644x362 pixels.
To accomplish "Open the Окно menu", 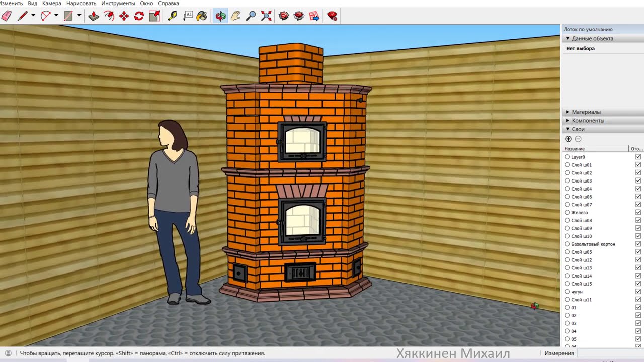I will pyautogui.click(x=146, y=3).
